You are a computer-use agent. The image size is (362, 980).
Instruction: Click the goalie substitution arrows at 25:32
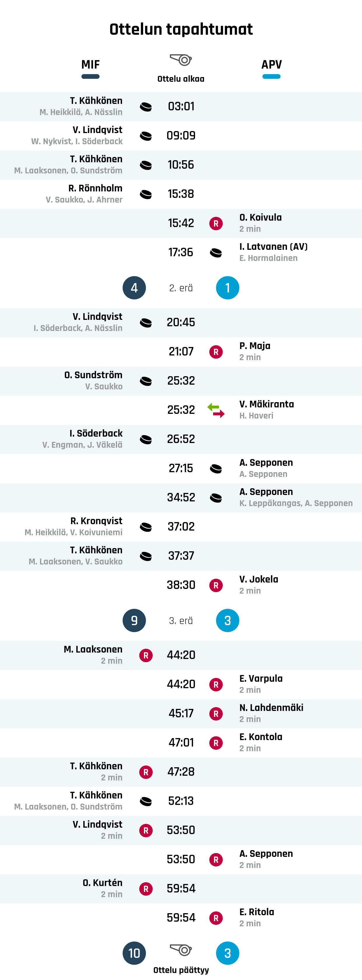click(x=216, y=410)
